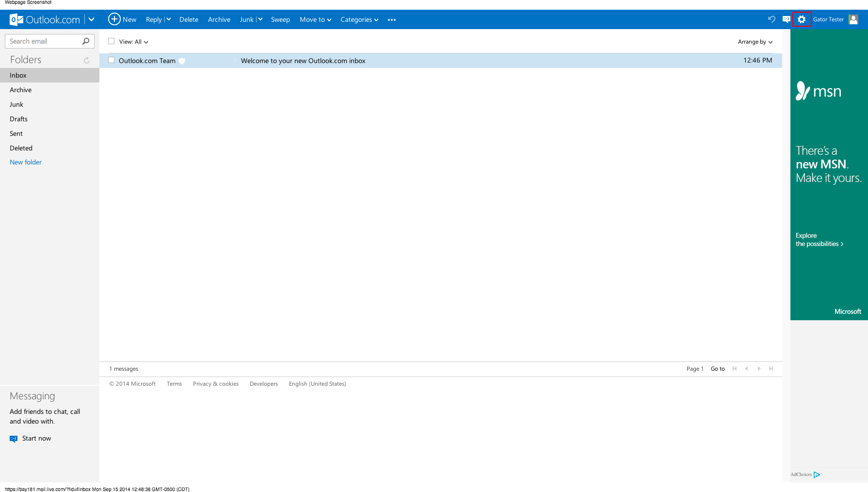Click the Messaging Start now button
This screenshot has height=492, width=868.
[x=36, y=438]
